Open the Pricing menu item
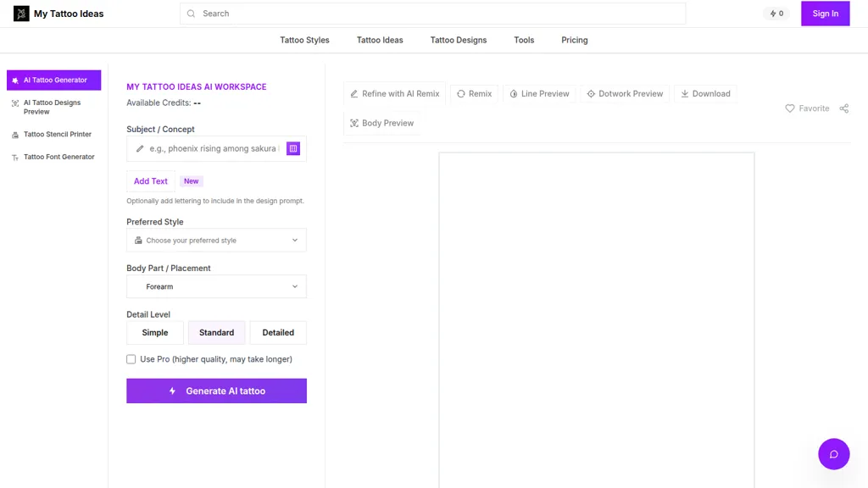This screenshot has width=868, height=488. [x=575, y=40]
